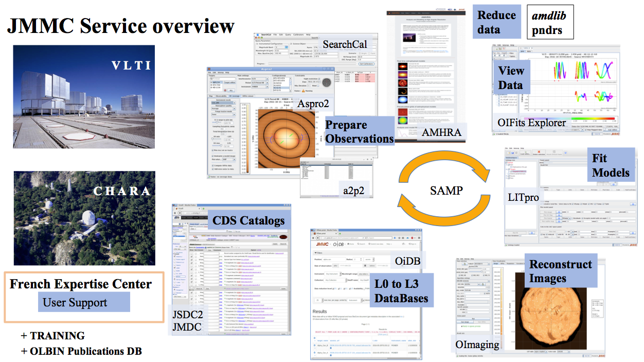Click the VLTI telescope photo
Screen dimensions: 644x362
pos(83,97)
